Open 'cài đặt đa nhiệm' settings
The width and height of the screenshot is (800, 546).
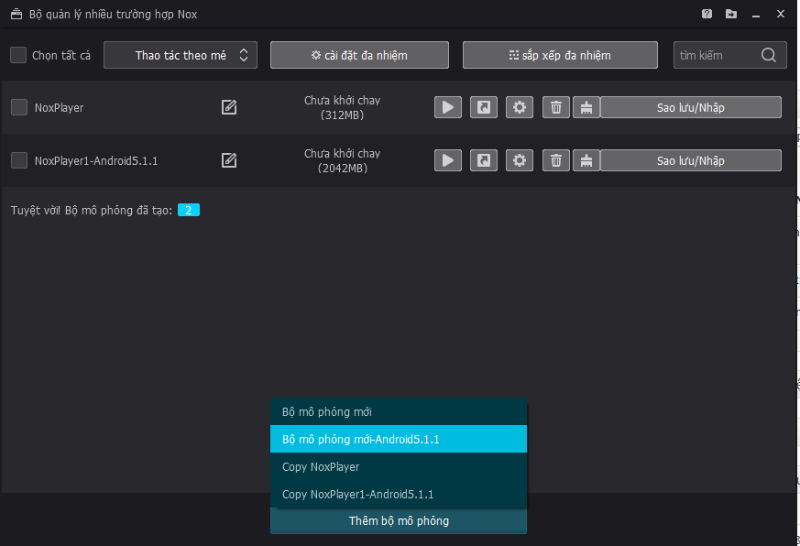(x=359, y=55)
